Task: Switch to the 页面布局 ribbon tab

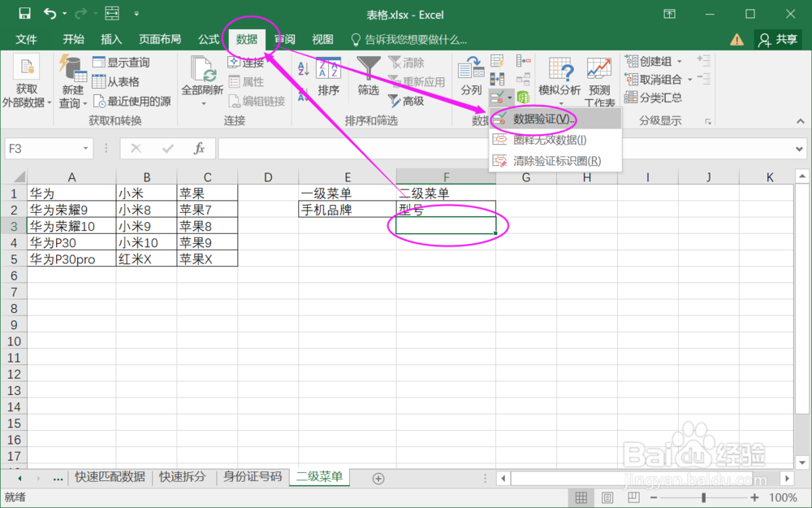Action: click(x=160, y=39)
